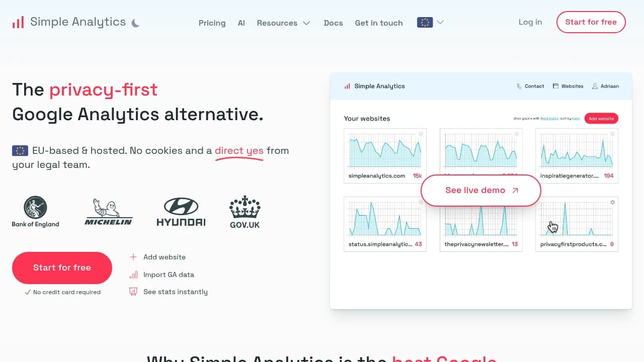Click the See stats instantly monitor icon
The image size is (644, 362).
[x=133, y=292]
